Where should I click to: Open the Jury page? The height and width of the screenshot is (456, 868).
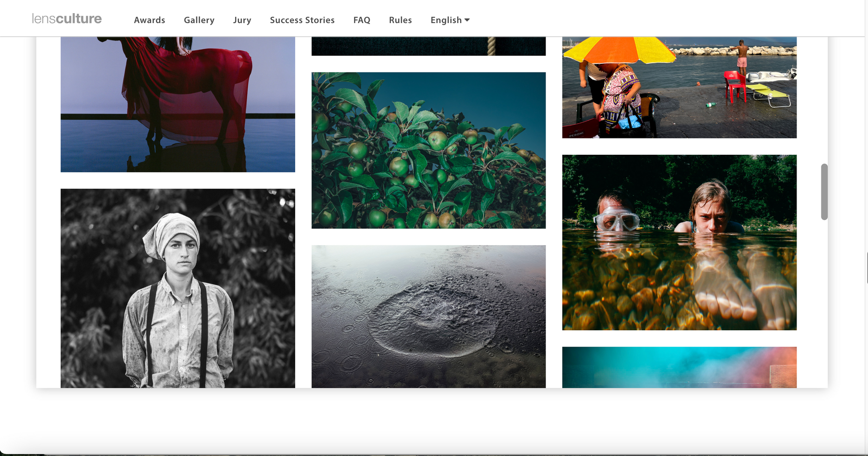242,20
